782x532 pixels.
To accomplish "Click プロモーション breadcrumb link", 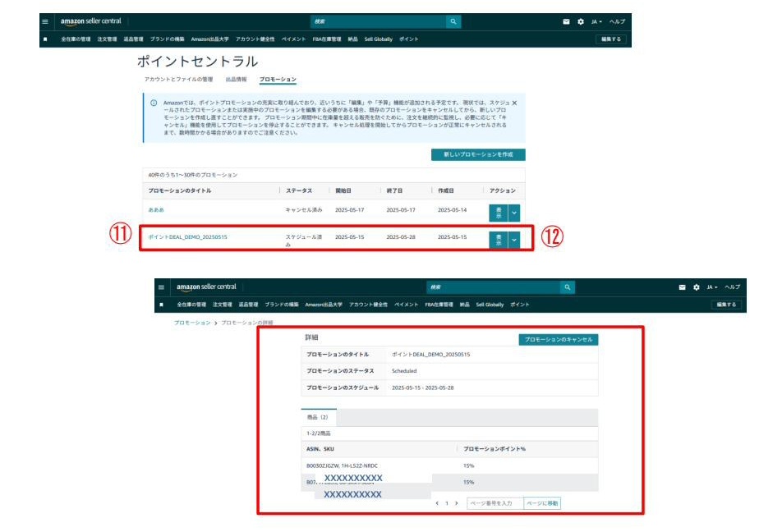I will click(x=192, y=323).
